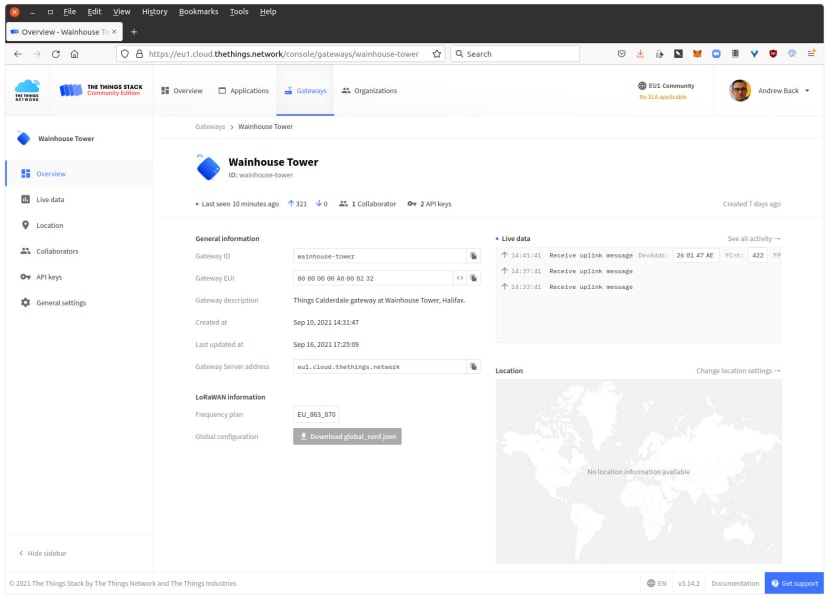The height and width of the screenshot is (599, 829).
Task: Open the Documentation footer link
Action: tap(735, 584)
